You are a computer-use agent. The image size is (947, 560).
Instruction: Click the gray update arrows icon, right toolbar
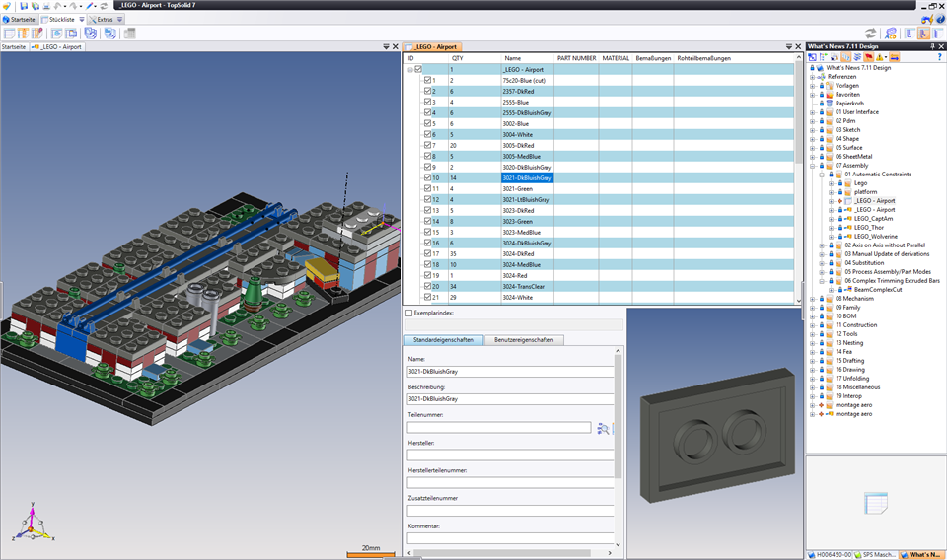click(870, 34)
